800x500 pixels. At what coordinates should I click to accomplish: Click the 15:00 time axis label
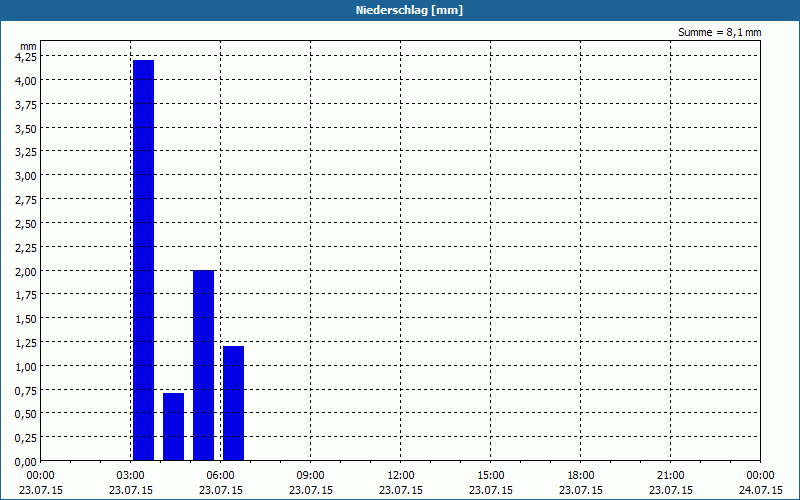point(491,476)
